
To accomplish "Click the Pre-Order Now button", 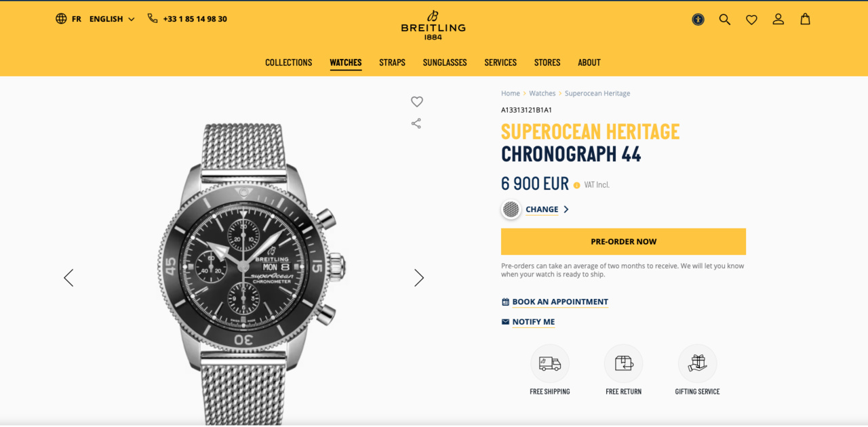I will pyautogui.click(x=623, y=241).
